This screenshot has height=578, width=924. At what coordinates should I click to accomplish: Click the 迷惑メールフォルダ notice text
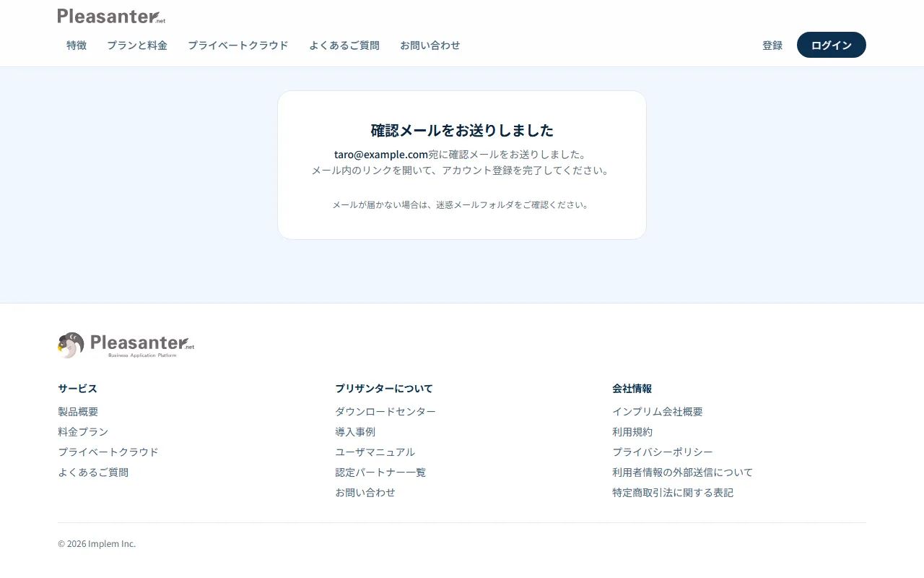click(462, 205)
